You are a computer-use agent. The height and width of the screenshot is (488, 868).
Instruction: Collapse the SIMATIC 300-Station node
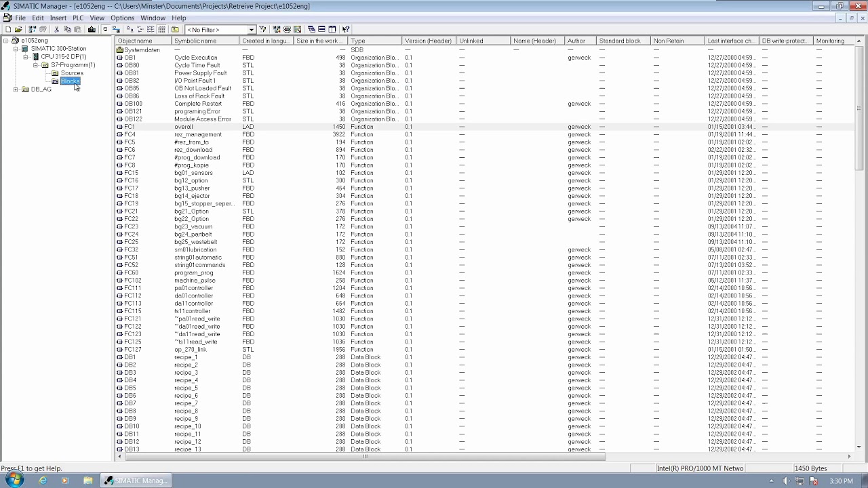pos(16,49)
